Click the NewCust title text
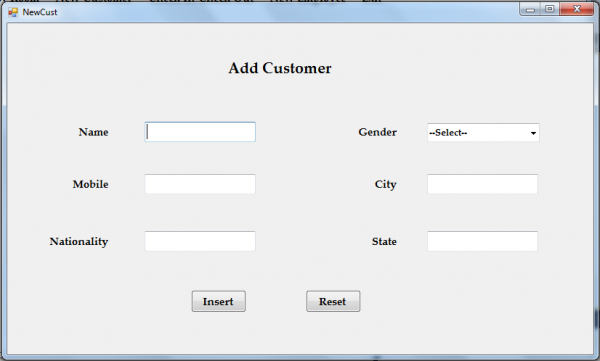This screenshot has width=600, height=361. [x=40, y=12]
